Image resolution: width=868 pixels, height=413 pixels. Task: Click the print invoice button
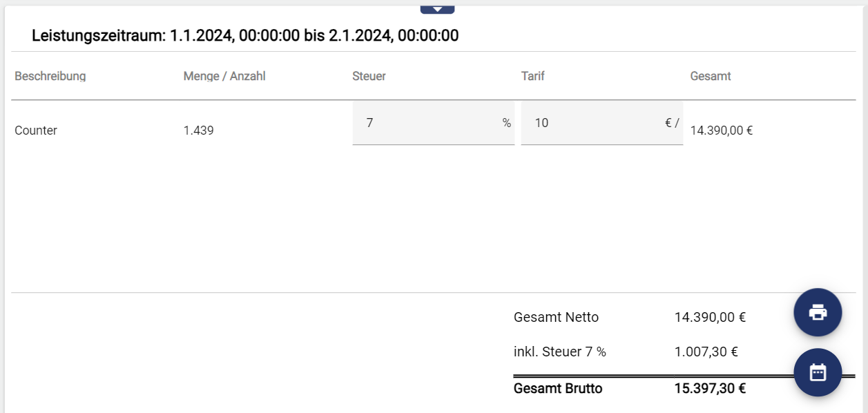pos(818,312)
